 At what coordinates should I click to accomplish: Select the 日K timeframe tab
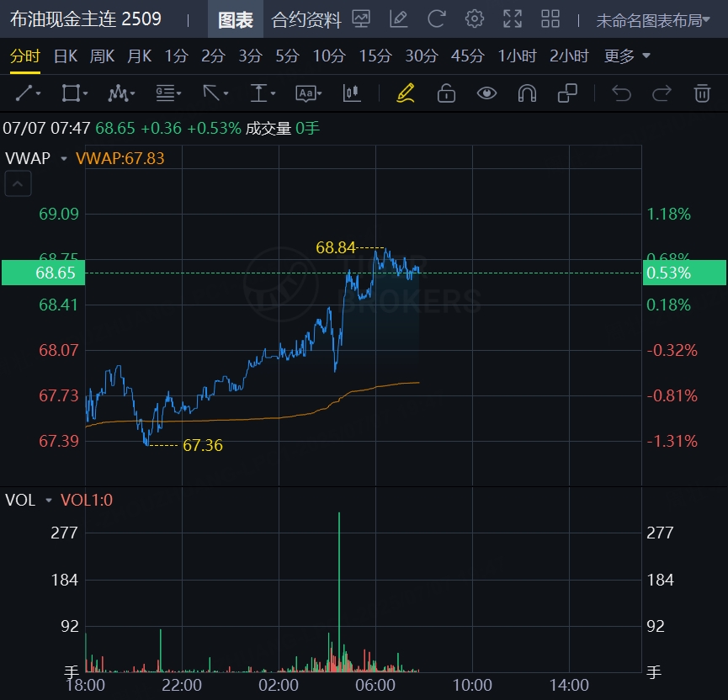66,56
